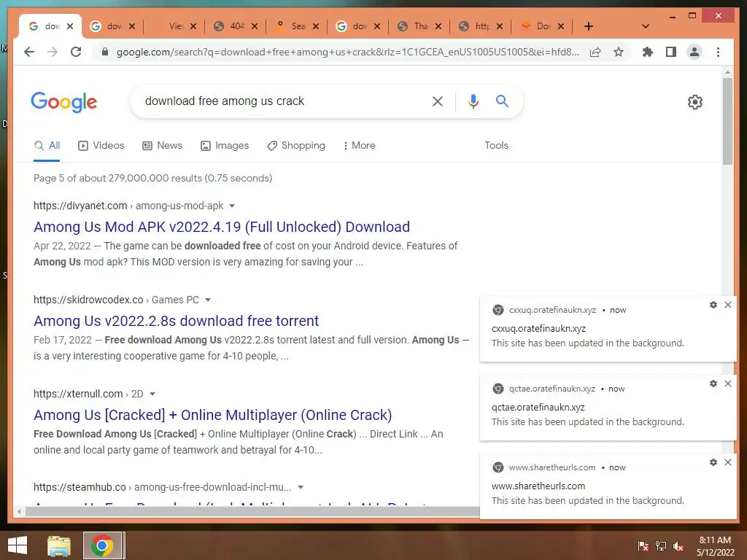Viewport: 747px width, 560px height.
Task: Share this page from the address bar
Action: (x=595, y=52)
